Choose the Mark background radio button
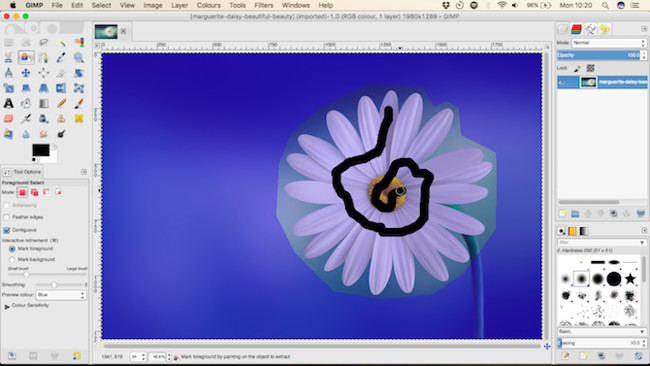The image size is (650, 366). [x=12, y=259]
